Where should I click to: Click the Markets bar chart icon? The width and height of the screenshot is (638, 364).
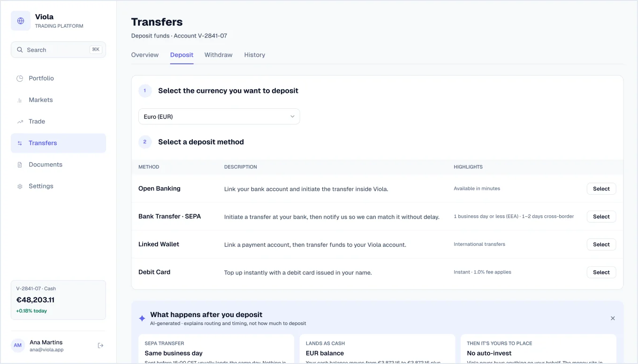(x=20, y=100)
